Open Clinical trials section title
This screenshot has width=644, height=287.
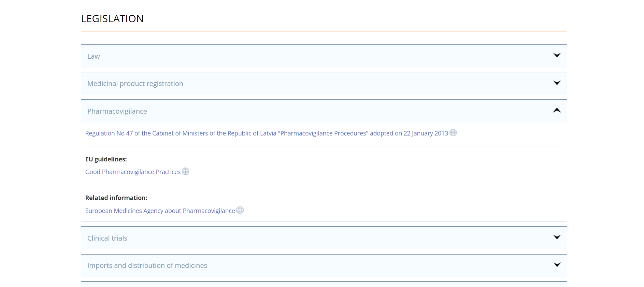pos(107,238)
